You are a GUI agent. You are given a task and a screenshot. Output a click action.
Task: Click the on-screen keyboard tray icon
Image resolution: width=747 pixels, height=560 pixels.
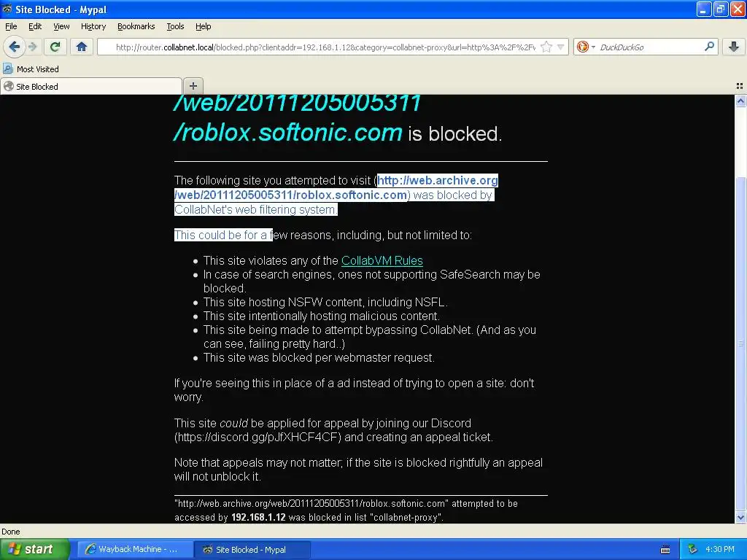(665, 550)
